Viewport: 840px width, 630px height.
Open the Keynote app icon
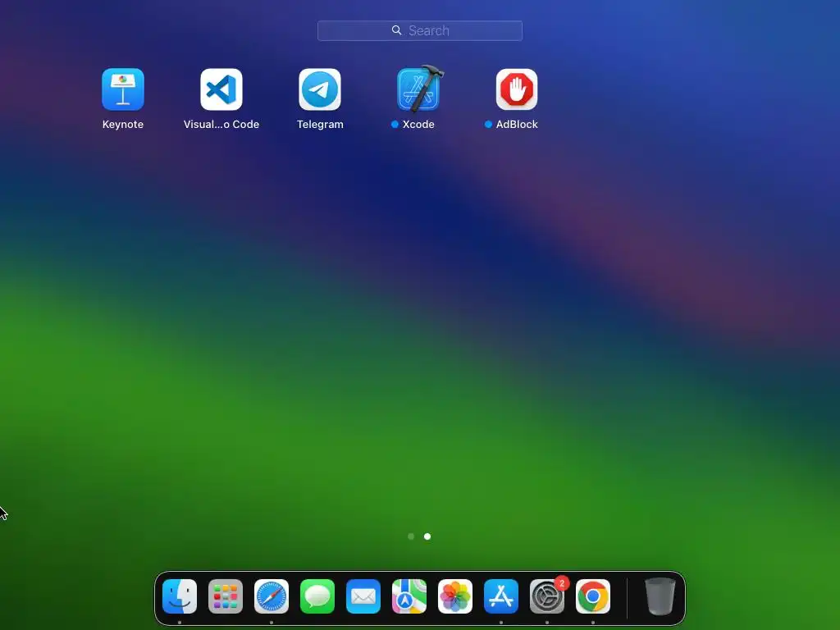coord(123,89)
